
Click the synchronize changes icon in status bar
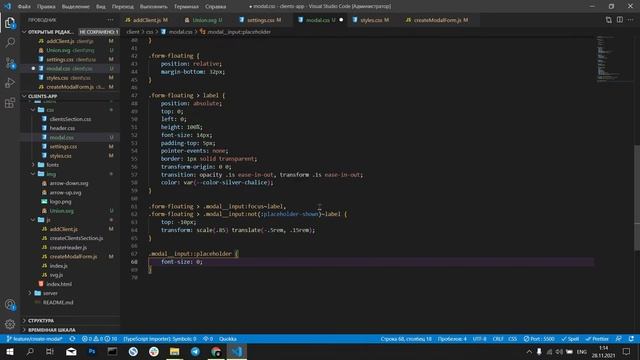[72, 339]
